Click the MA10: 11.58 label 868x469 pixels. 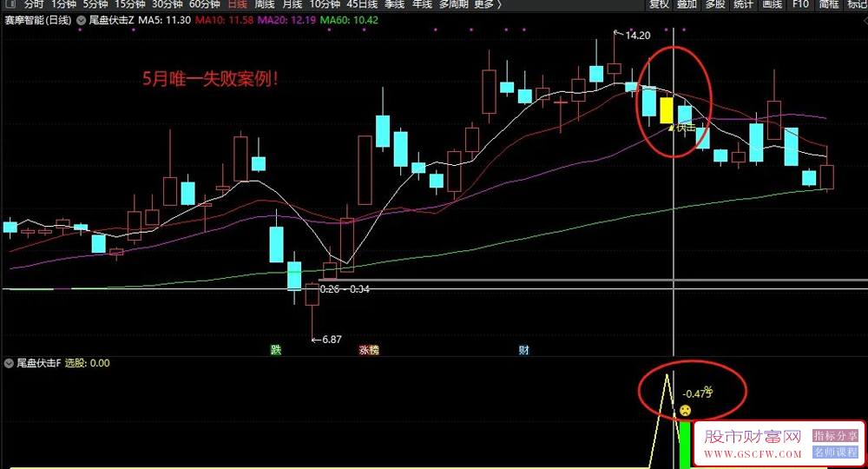click(224, 20)
